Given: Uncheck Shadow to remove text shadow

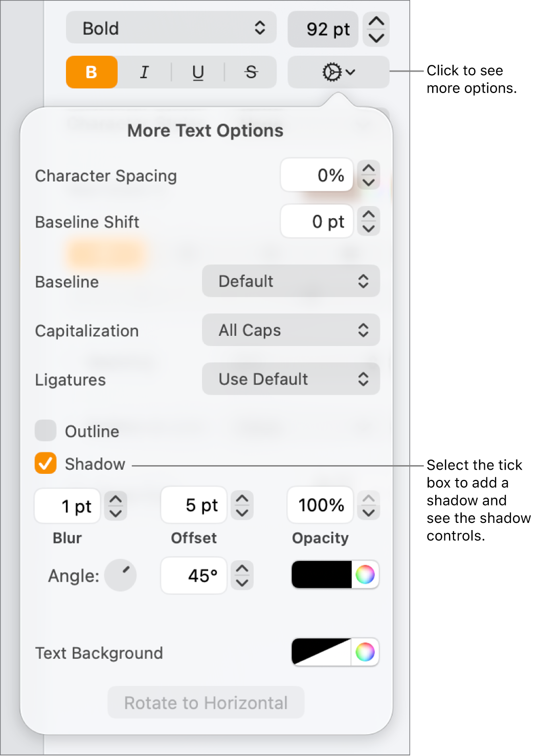Looking at the screenshot, I should [x=45, y=464].
